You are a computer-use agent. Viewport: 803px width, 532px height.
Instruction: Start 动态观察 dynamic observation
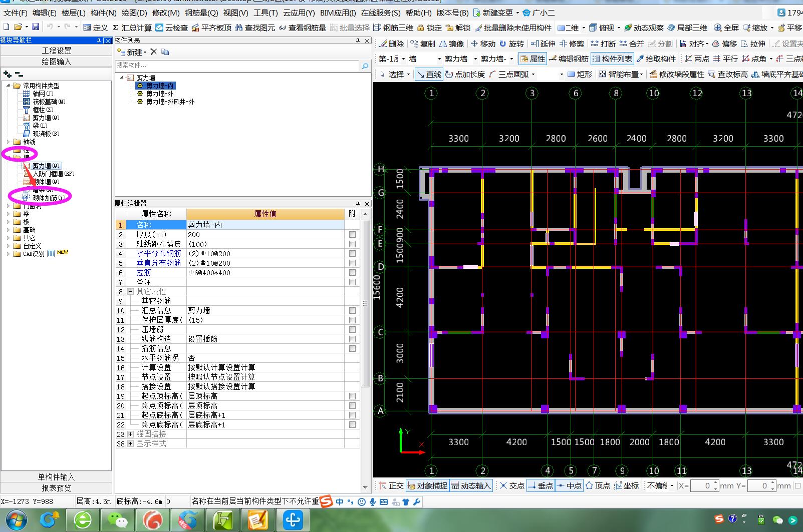[644, 28]
